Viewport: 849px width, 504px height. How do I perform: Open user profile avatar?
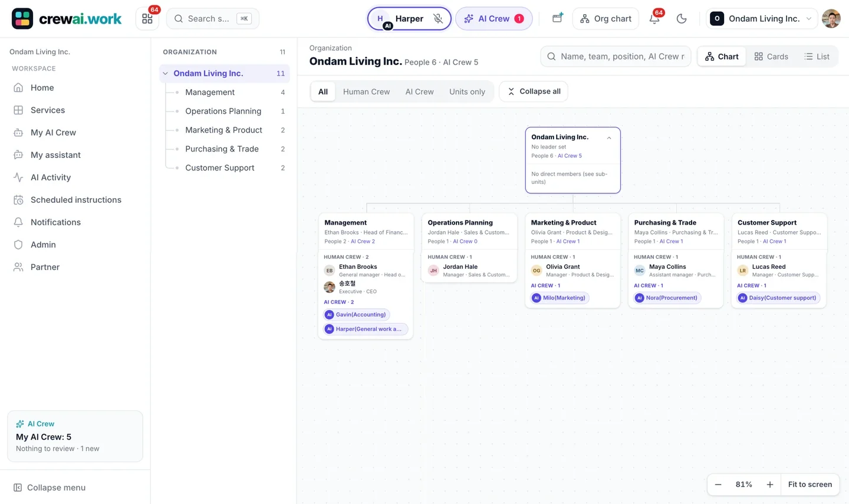[x=831, y=19]
